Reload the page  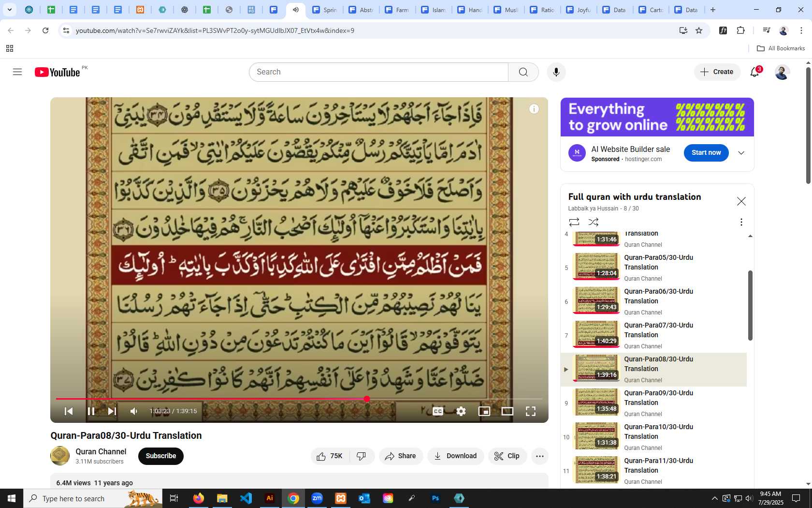tap(45, 30)
